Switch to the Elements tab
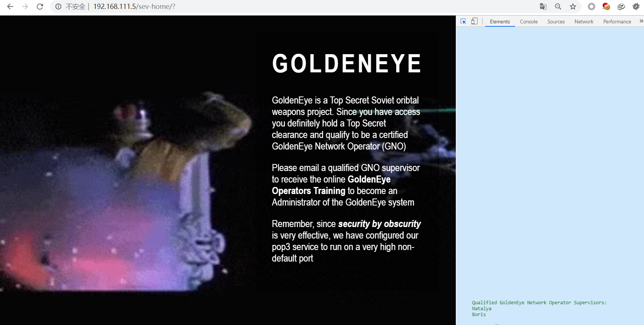This screenshot has height=325, width=644. [x=500, y=22]
